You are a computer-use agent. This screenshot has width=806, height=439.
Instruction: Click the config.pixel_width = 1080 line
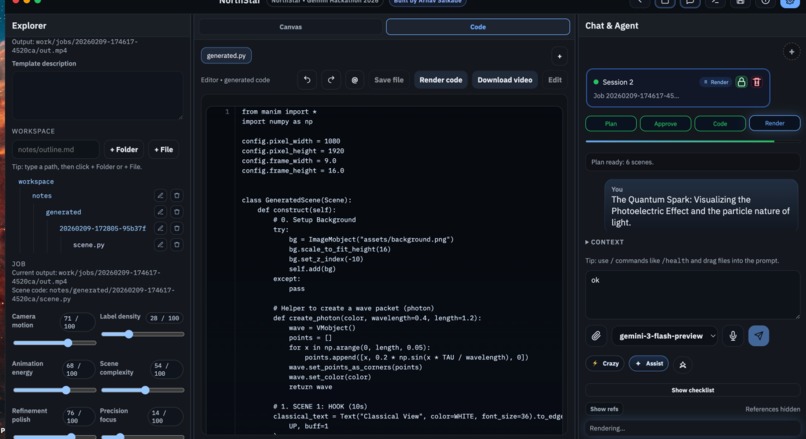290,141
